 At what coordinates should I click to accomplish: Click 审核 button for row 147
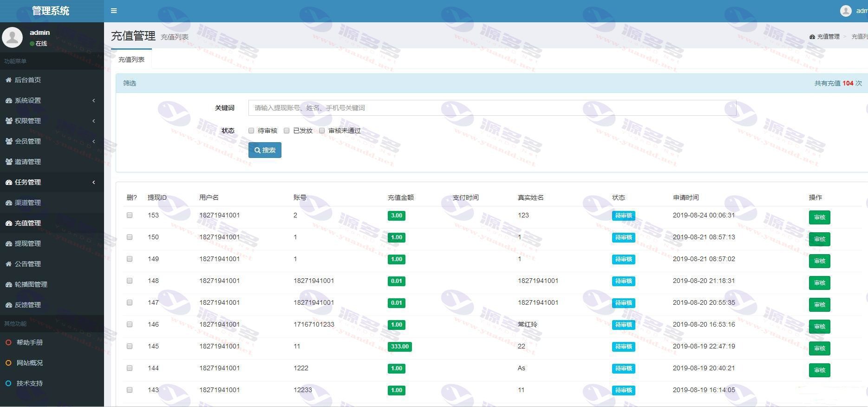click(819, 305)
